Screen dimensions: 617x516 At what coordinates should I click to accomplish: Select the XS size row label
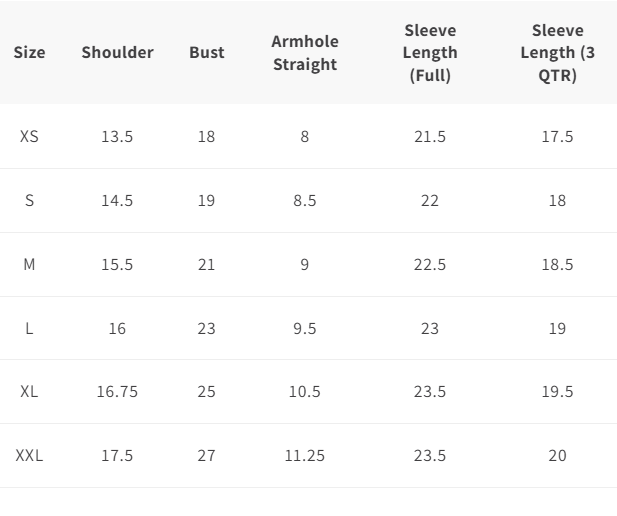pyautogui.click(x=29, y=137)
